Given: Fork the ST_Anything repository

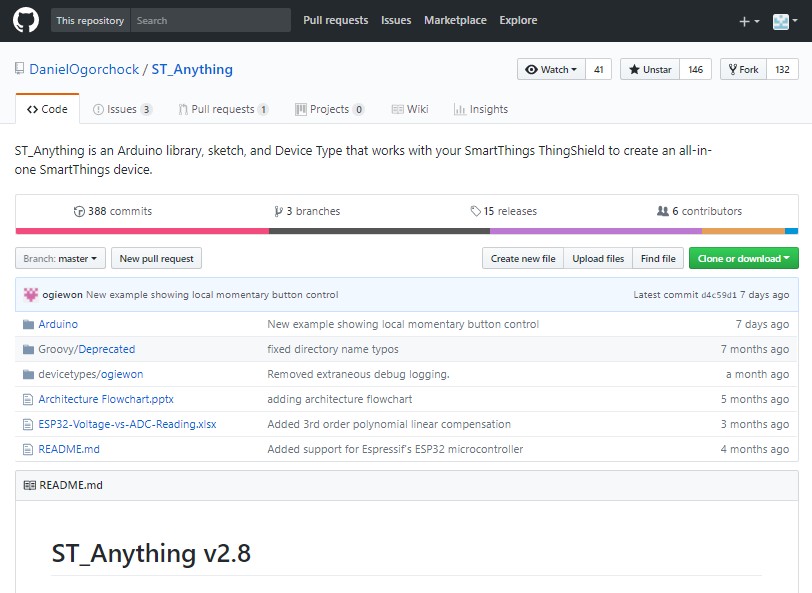Looking at the screenshot, I should click(743, 69).
